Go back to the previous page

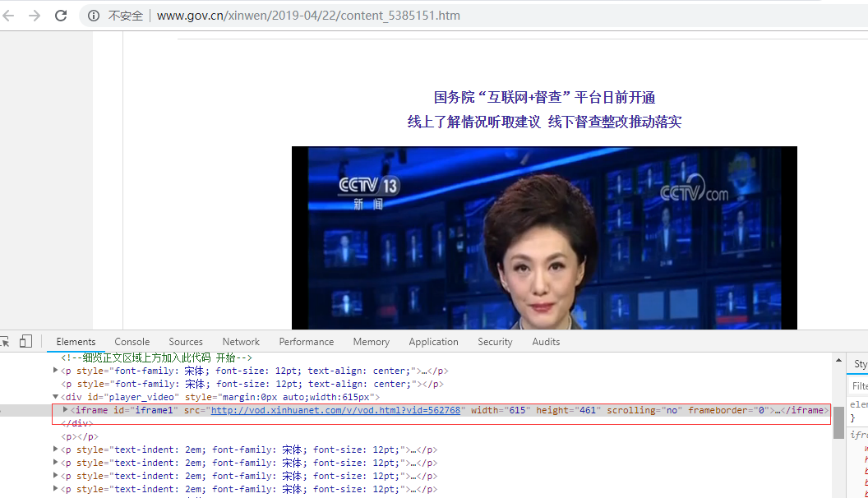[9, 16]
